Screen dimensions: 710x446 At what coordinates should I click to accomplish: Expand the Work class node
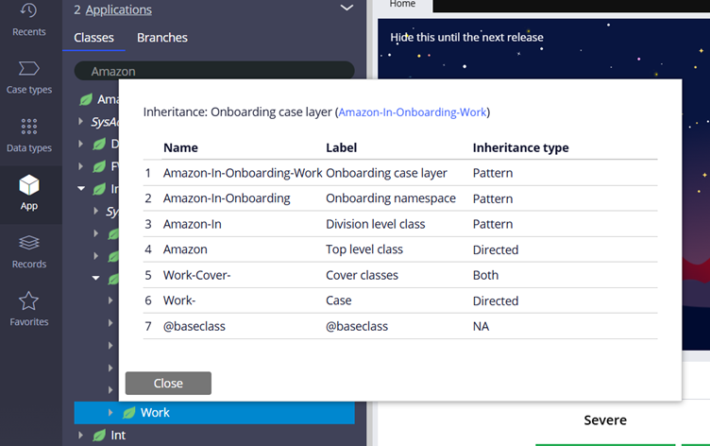[x=111, y=413]
